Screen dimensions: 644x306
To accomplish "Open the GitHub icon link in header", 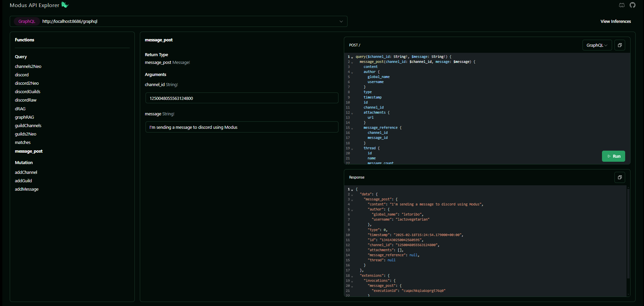I will coord(633,5).
